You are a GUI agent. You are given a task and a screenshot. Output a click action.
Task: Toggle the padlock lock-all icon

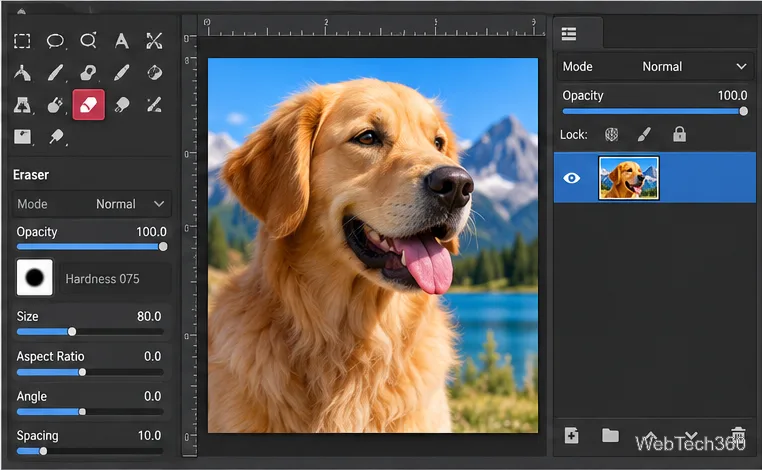pyautogui.click(x=679, y=134)
